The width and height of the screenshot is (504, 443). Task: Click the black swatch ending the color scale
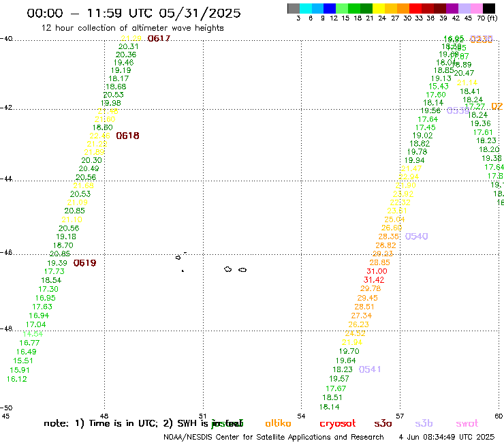pos(488,8)
